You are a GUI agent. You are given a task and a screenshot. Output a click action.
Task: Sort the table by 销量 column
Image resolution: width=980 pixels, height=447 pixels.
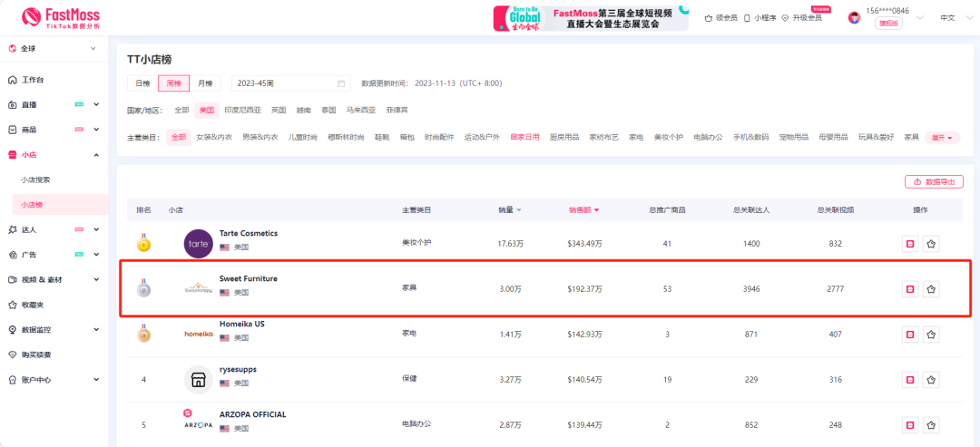(x=510, y=210)
